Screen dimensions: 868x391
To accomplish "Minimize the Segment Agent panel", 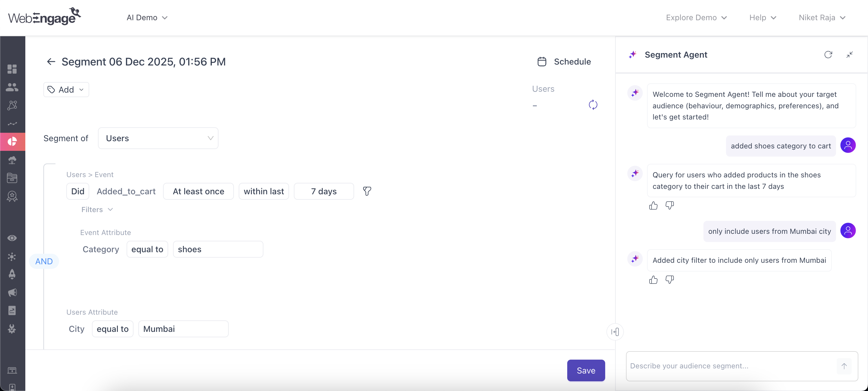I will pos(849,55).
